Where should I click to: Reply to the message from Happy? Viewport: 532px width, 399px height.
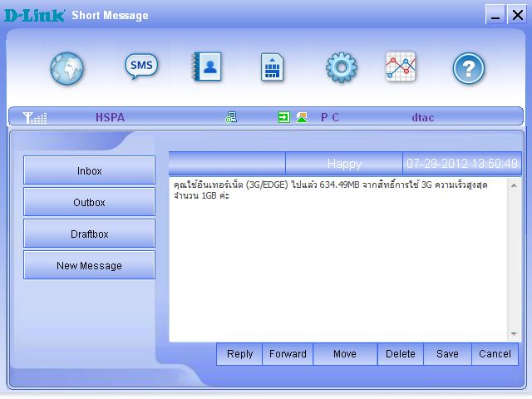239,354
